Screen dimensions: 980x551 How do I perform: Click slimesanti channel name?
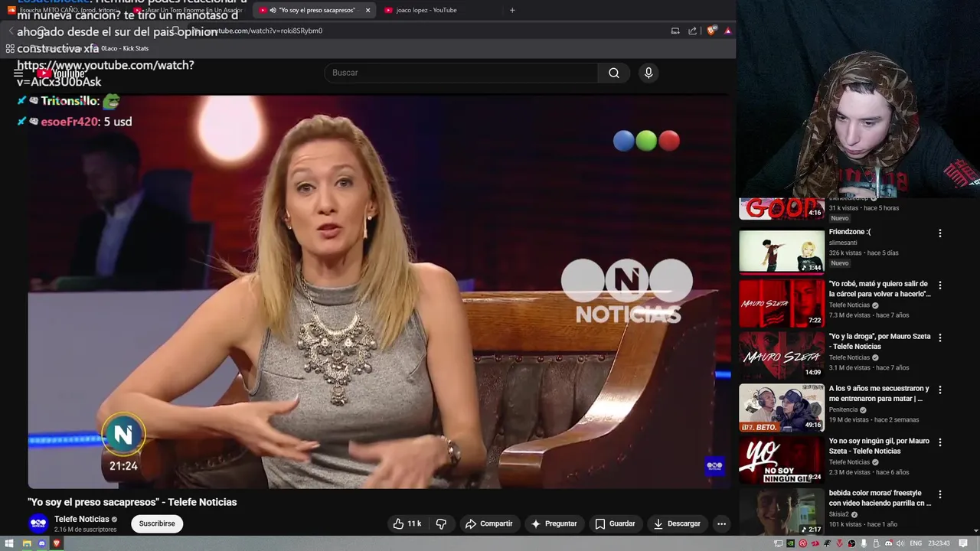coord(843,243)
